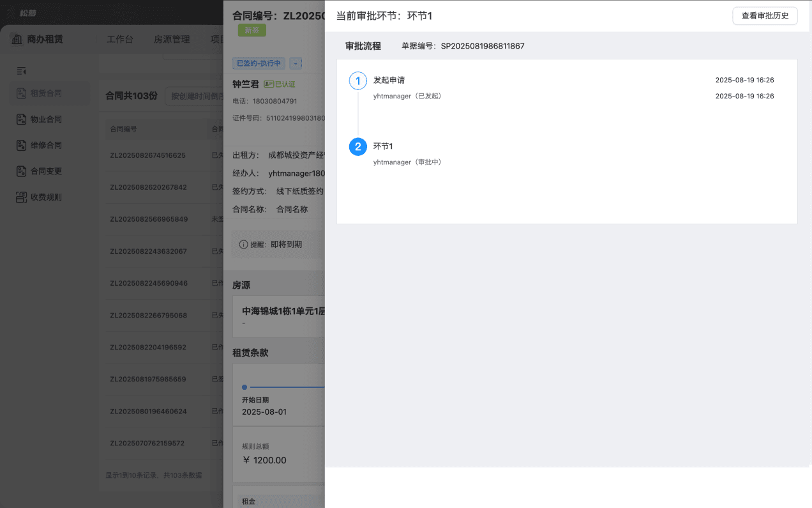Select contract row ZL2025082566965849

pos(161,219)
